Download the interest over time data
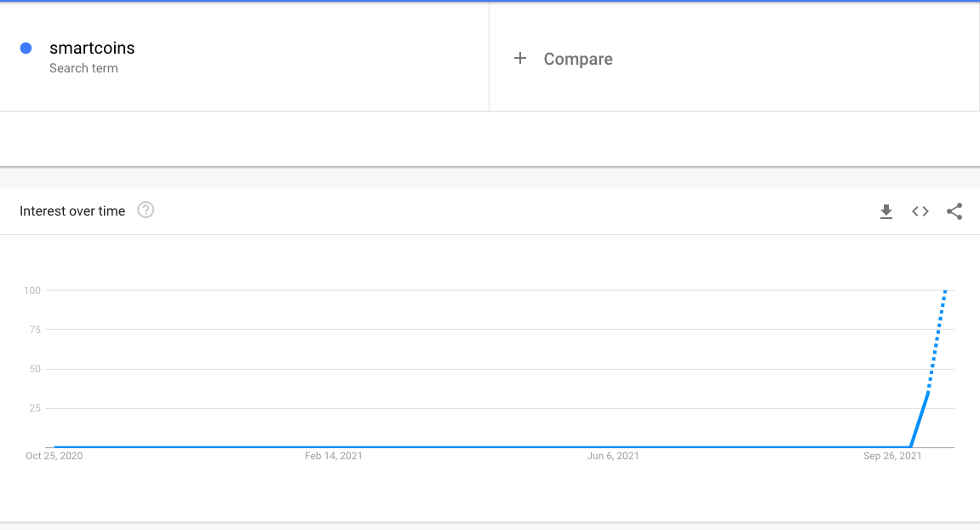 click(x=885, y=211)
